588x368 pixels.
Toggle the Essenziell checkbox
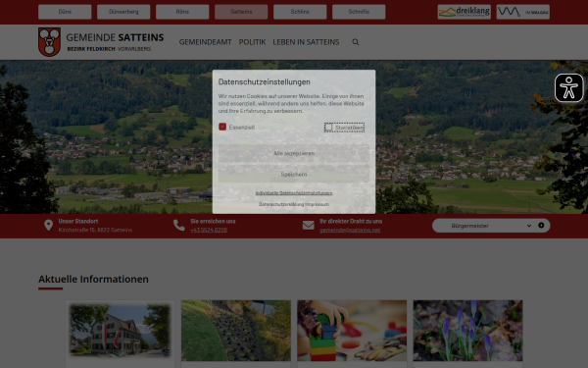point(222,127)
